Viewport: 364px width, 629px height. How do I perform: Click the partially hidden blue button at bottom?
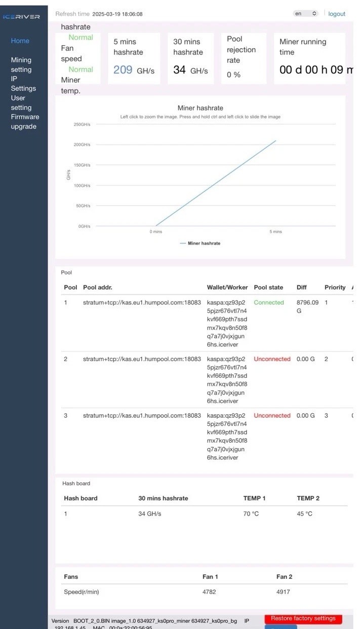pos(280,627)
